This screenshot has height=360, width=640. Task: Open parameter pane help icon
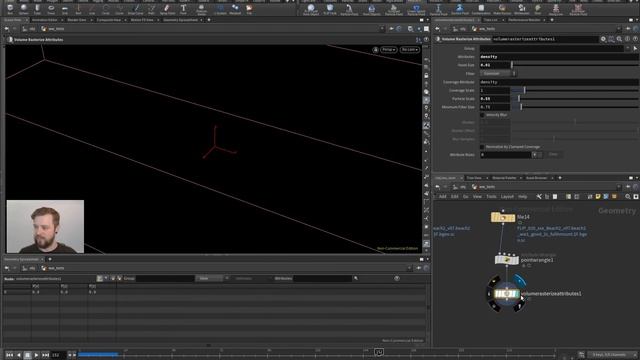[635, 39]
